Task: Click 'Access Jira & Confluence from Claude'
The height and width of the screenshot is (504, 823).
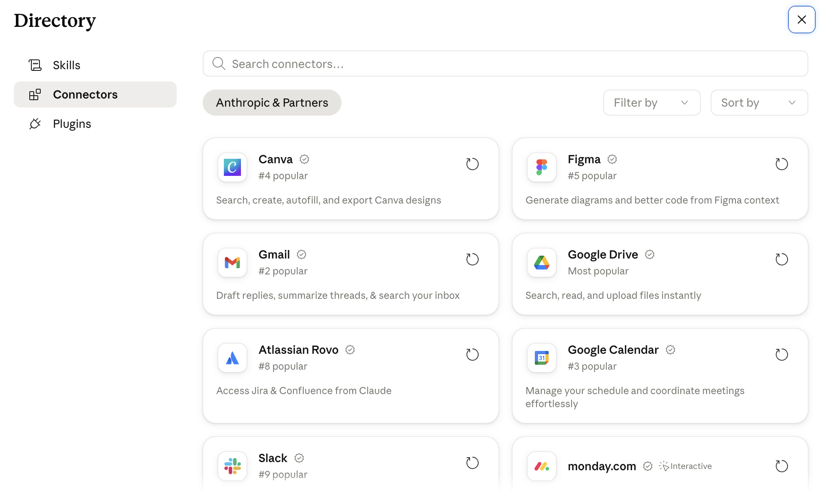Action: (x=304, y=391)
